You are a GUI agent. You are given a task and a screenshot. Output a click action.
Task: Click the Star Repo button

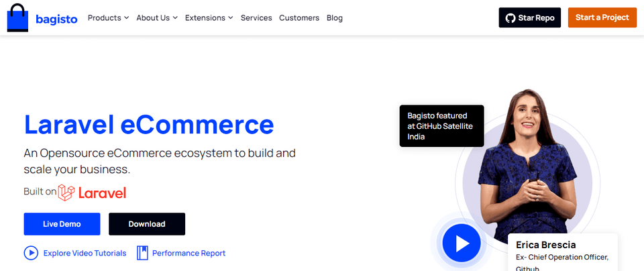[x=530, y=17]
